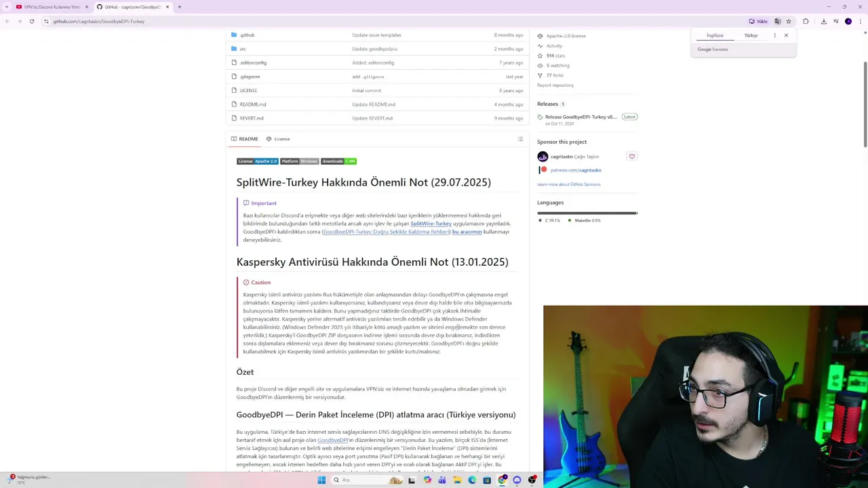The image size is (868, 488).
Task: Switch to README tab
Action: point(245,139)
